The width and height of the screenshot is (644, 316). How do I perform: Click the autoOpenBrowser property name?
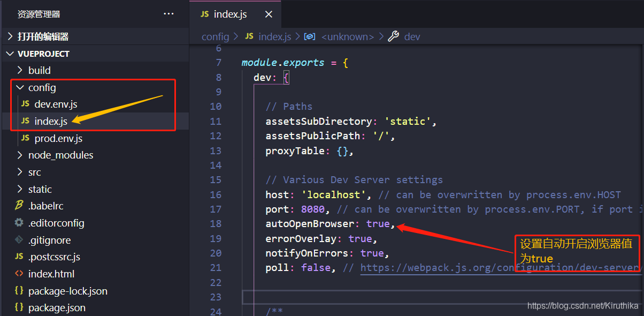pos(310,224)
